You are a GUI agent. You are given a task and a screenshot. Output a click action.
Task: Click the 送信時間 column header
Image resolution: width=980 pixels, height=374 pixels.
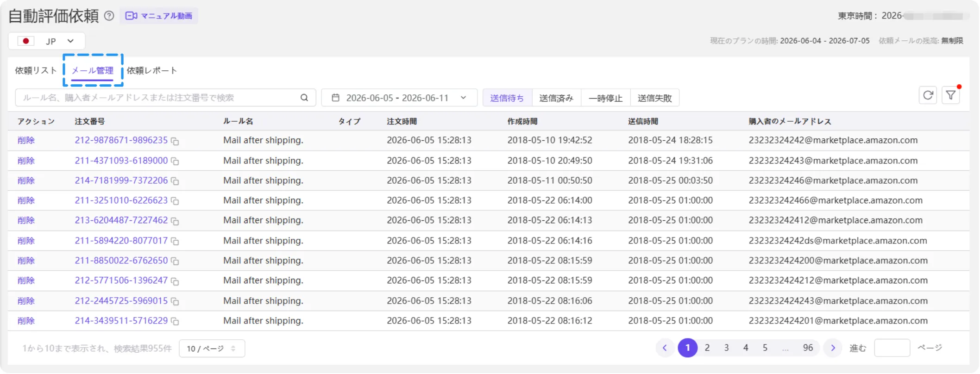tap(643, 121)
